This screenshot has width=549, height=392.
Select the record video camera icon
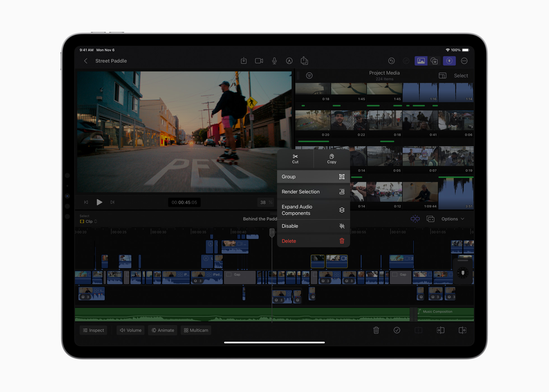click(259, 61)
